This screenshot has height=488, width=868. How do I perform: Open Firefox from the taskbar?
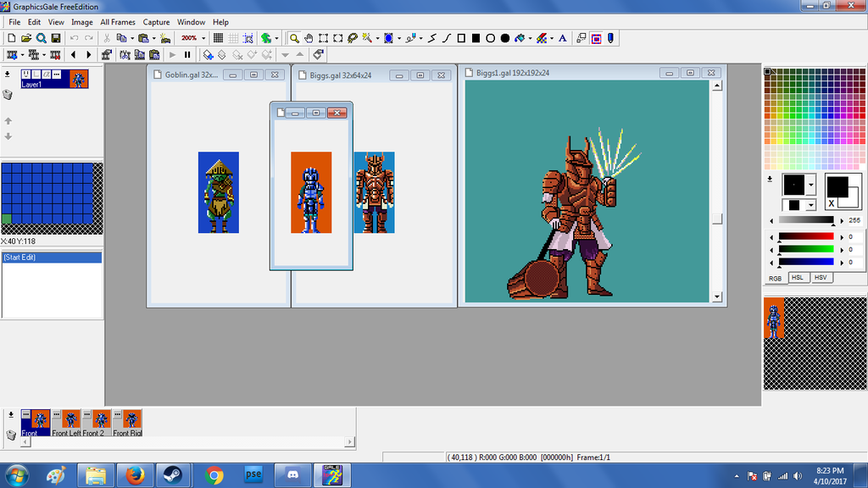click(133, 475)
